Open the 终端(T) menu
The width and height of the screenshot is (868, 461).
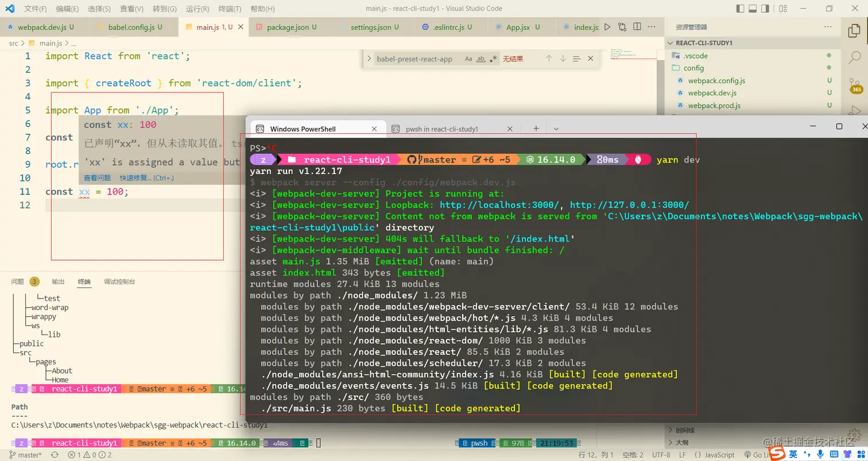pyautogui.click(x=230, y=9)
